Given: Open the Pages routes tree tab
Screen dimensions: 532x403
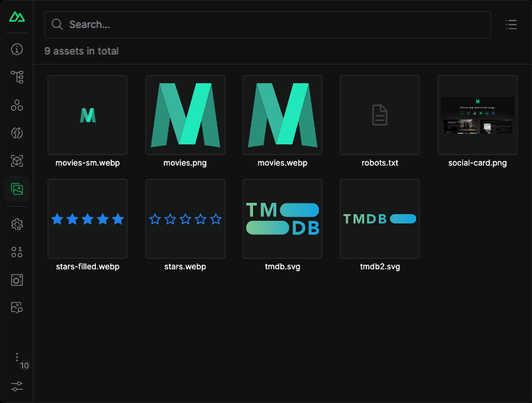Looking at the screenshot, I should [17, 77].
